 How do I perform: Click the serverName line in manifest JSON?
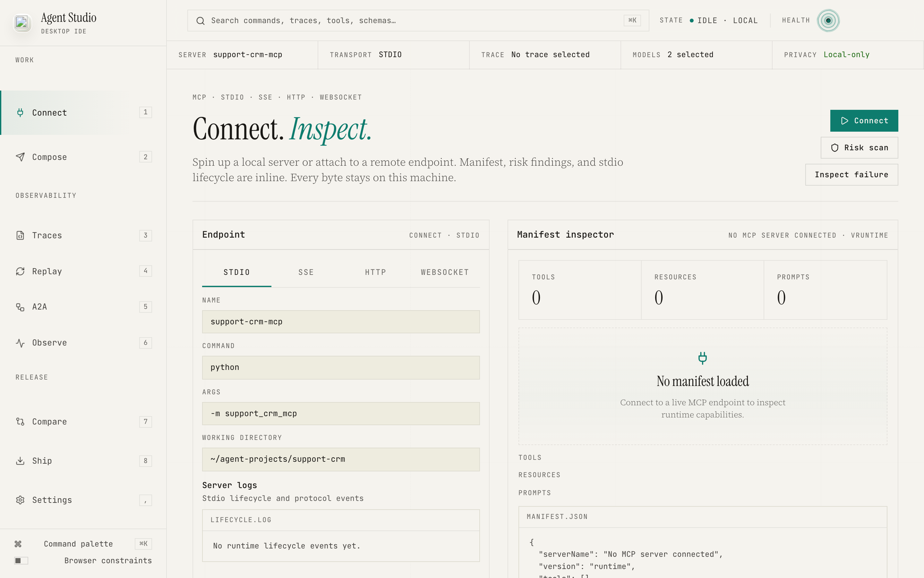[631, 554]
